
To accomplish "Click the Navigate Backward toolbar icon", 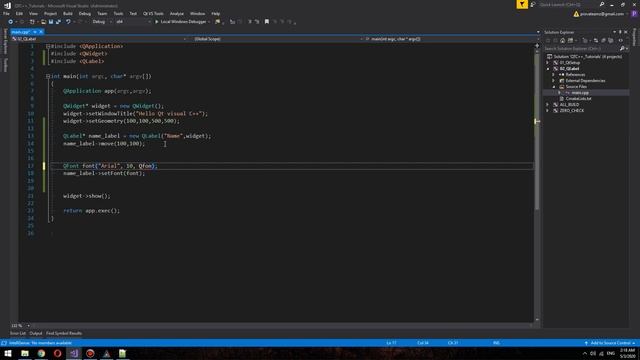I will coord(11,22).
